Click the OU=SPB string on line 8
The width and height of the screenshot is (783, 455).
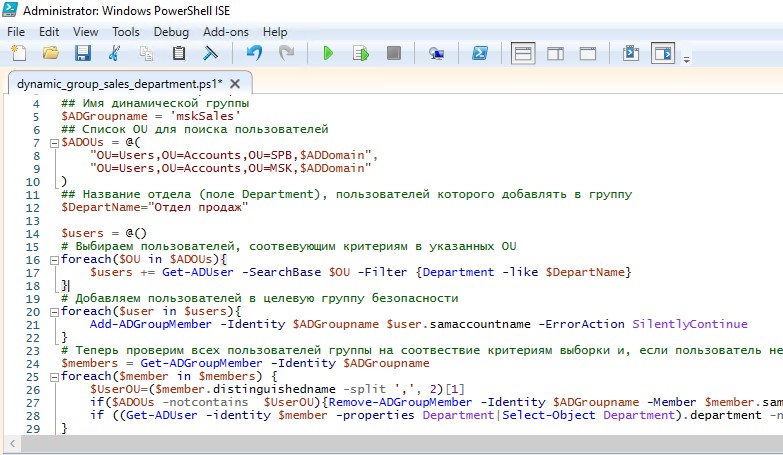click(270, 155)
